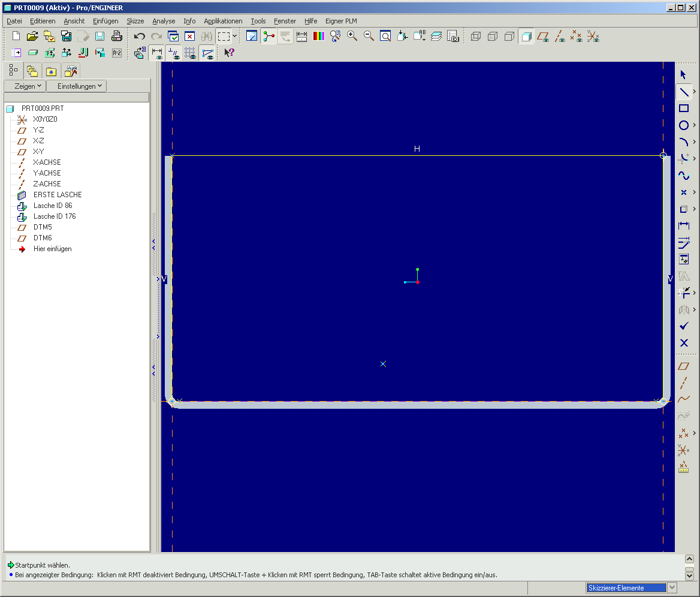The image size is (700, 597).
Task: Switch to the favorites tab
Action: 52,71
